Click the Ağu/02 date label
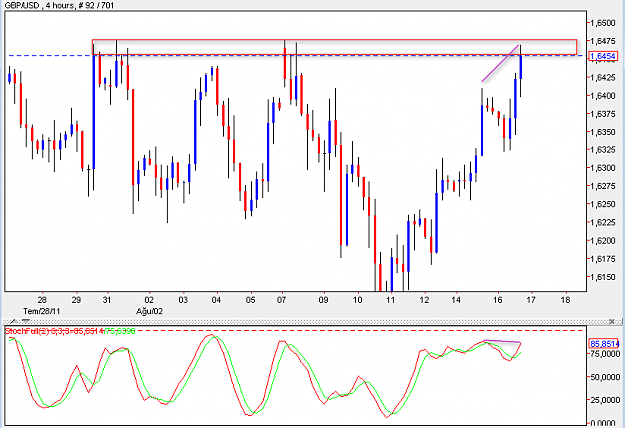The height and width of the screenshot is (428, 625). pyautogui.click(x=149, y=311)
